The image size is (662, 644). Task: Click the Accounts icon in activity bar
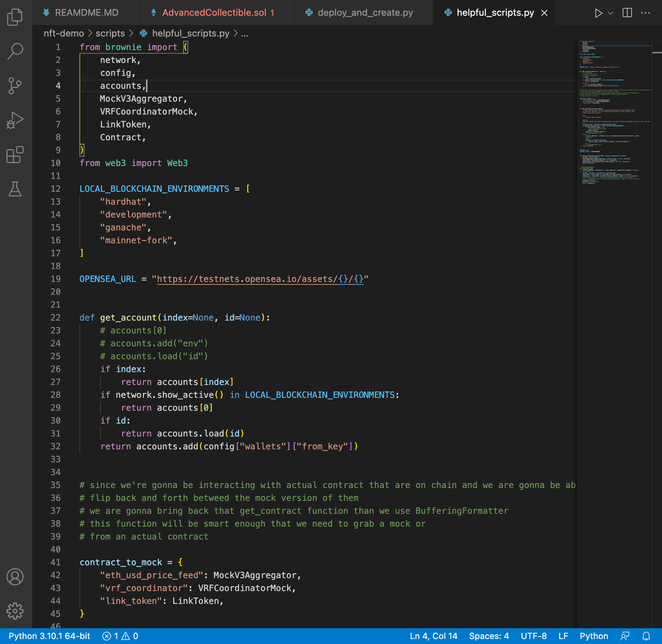[x=15, y=577]
